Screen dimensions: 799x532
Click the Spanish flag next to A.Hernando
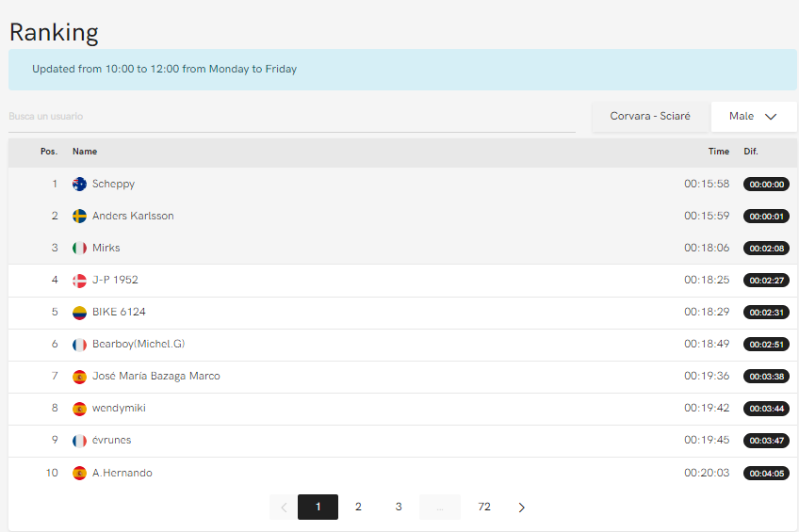tap(79, 473)
